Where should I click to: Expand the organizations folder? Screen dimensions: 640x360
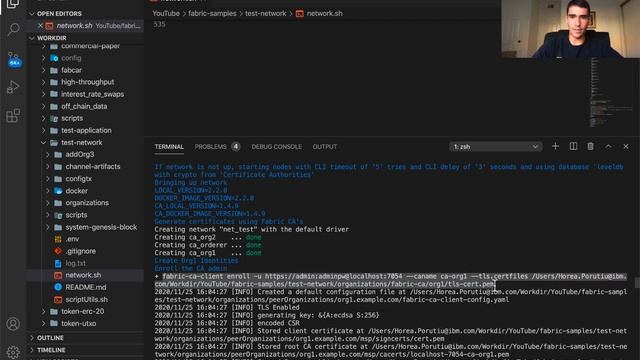pos(48,203)
